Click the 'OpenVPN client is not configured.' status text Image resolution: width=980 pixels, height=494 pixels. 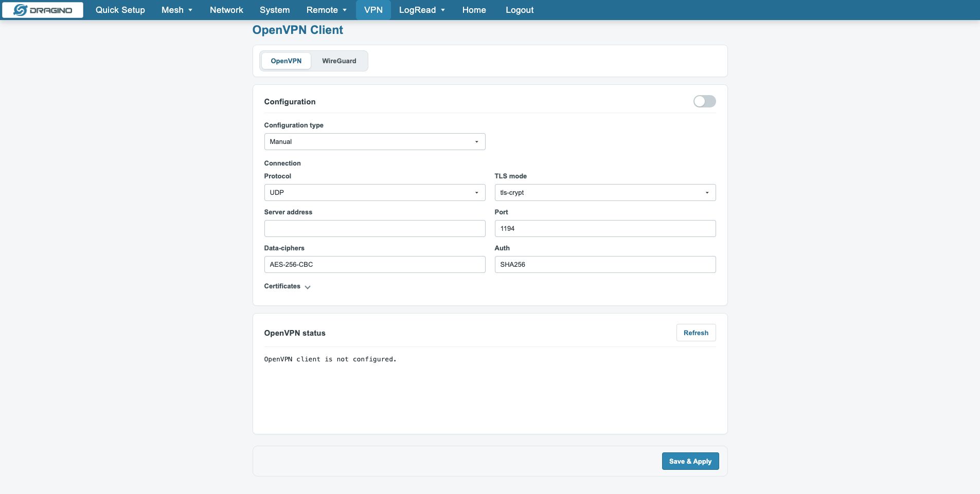pos(330,359)
